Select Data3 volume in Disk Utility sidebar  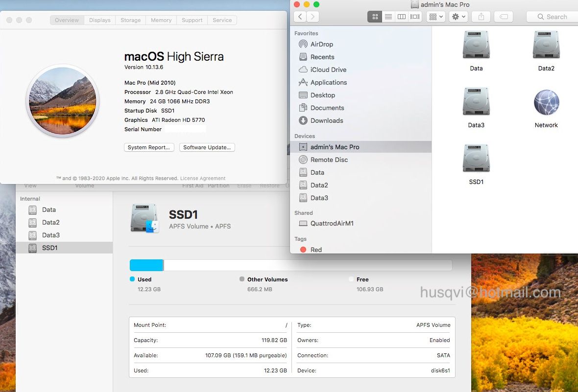[x=64, y=235]
